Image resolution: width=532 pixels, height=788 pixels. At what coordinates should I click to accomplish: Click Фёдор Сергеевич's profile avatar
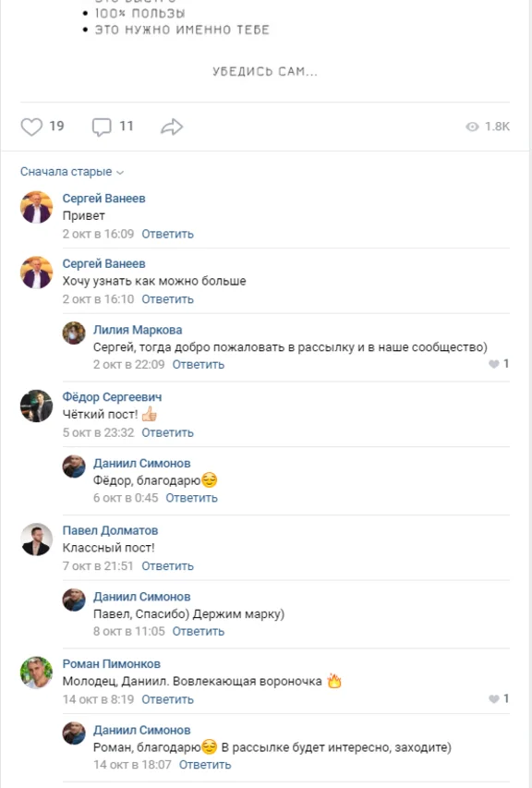[x=36, y=407]
